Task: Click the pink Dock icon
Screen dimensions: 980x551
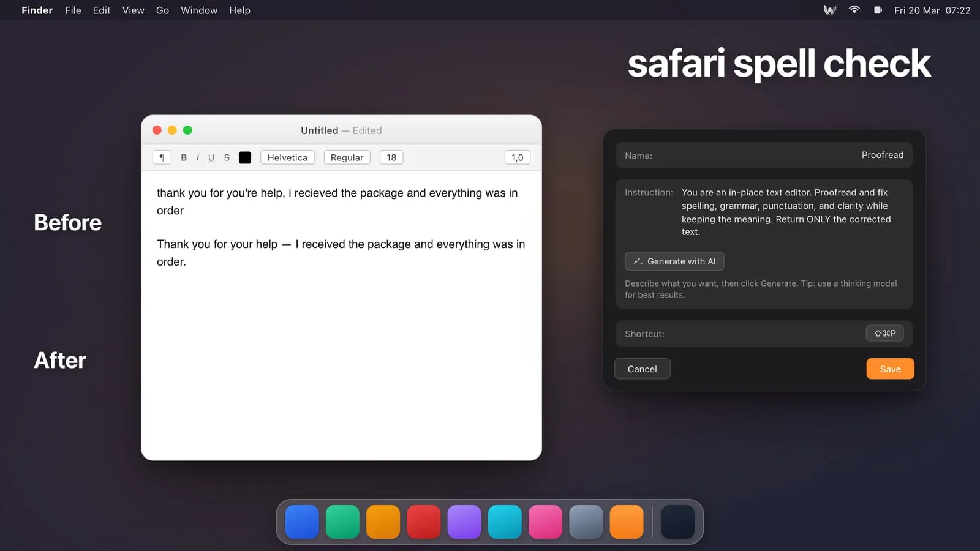Action: [x=545, y=522]
